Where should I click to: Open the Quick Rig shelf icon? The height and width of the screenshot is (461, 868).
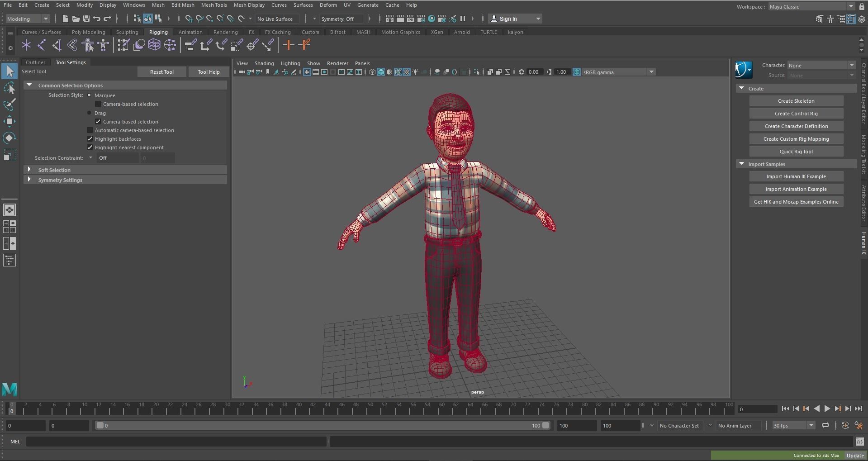[x=88, y=45]
